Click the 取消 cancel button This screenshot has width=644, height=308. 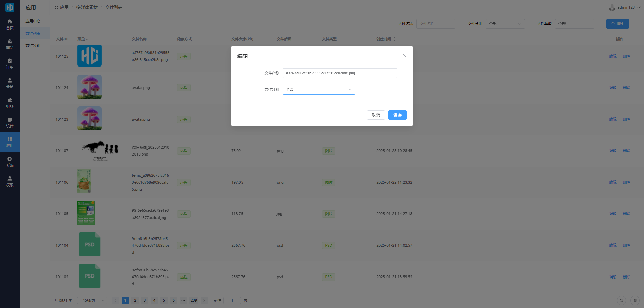click(x=376, y=115)
